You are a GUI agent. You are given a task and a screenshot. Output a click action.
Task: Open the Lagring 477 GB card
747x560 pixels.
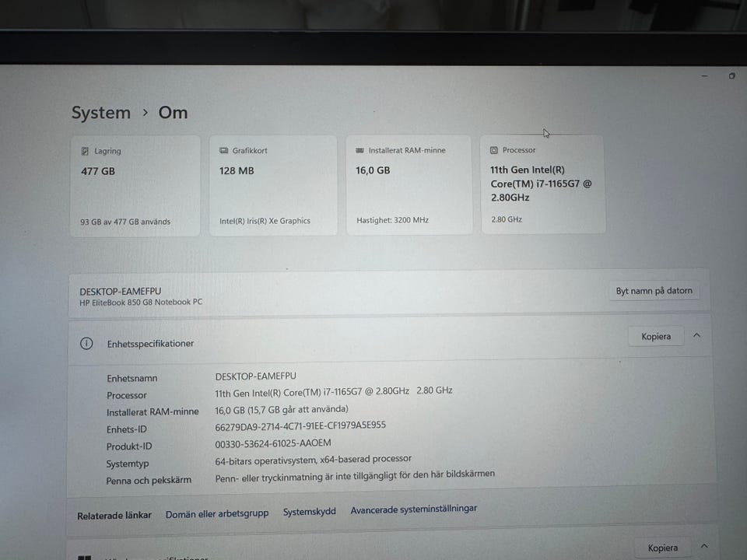click(135, 186)
